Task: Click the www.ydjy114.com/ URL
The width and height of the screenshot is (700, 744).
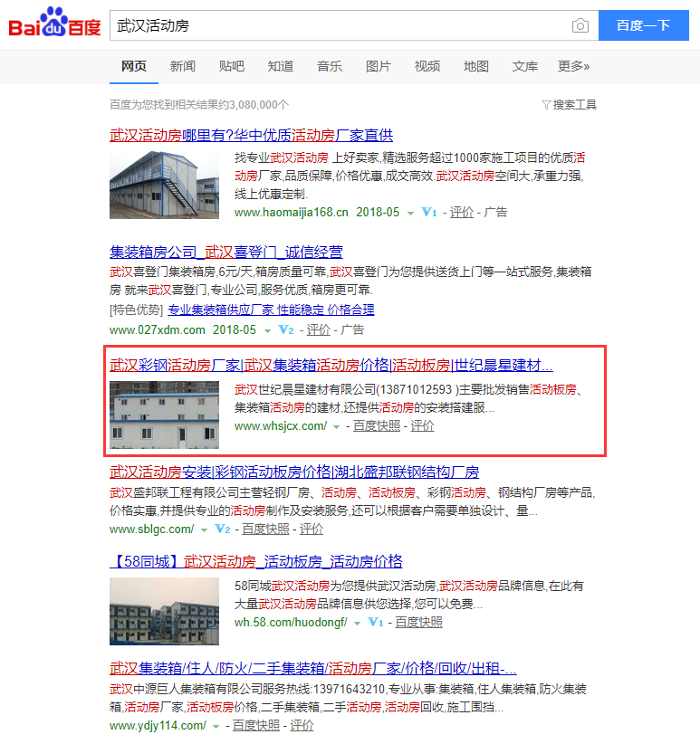Action: tap(158, 726)
